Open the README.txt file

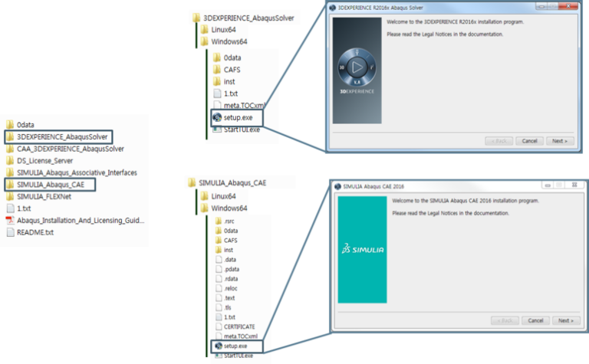pyautogui.click(x=35, y=232)
